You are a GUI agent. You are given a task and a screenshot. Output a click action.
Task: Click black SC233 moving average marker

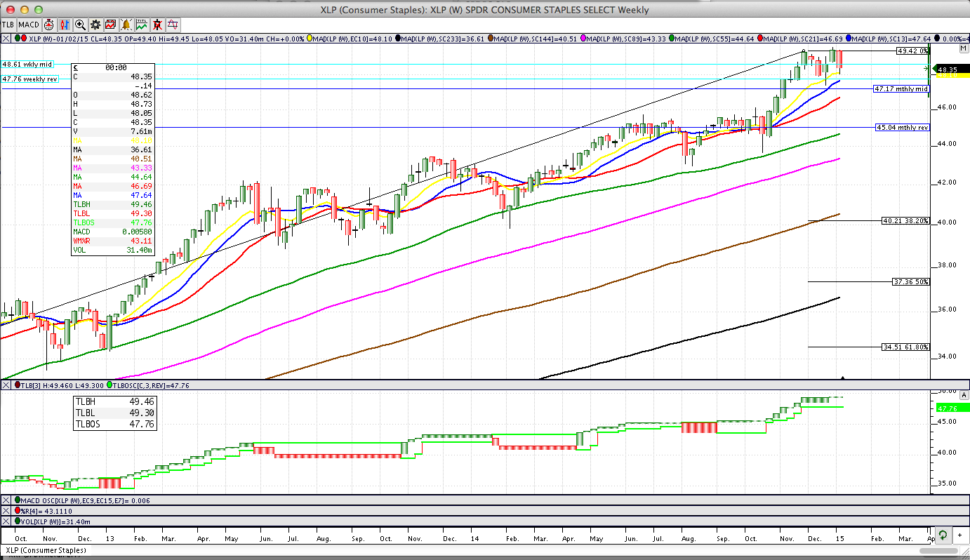(x=399, y=39)
